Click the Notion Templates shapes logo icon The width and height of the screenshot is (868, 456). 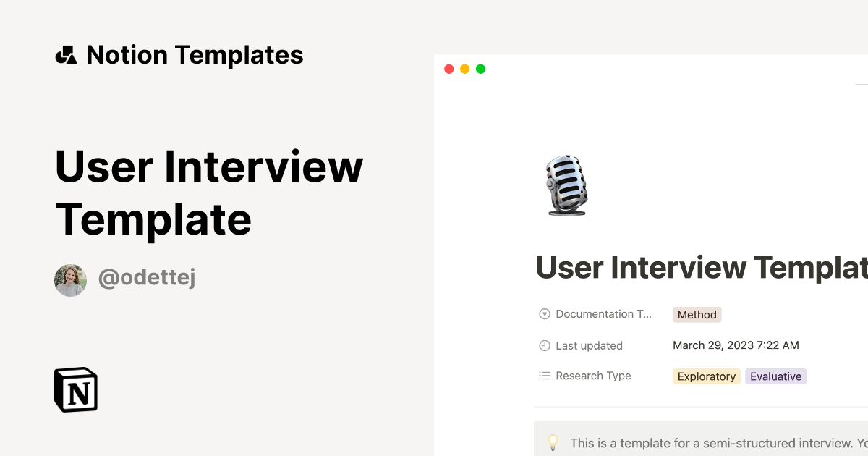point(67,55)
